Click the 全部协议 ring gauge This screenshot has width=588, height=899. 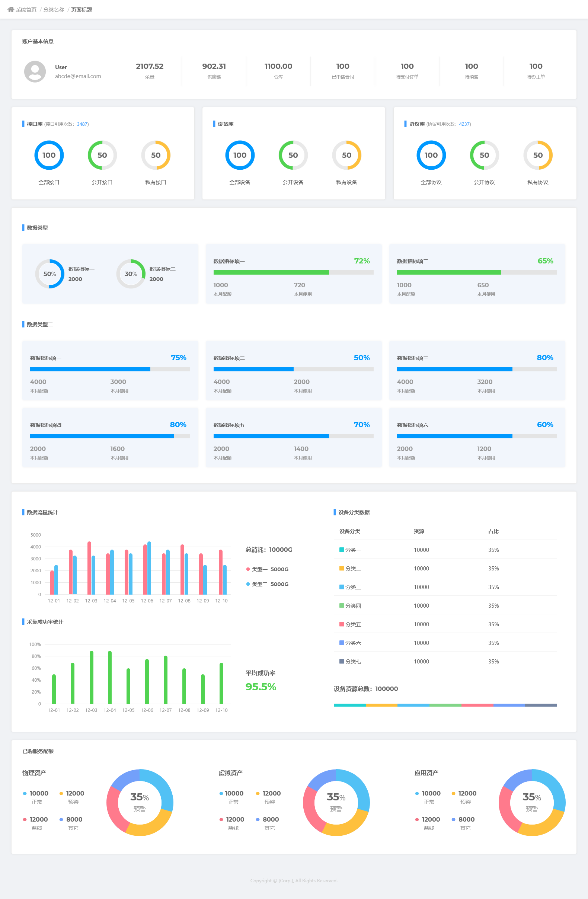point(431,155)
